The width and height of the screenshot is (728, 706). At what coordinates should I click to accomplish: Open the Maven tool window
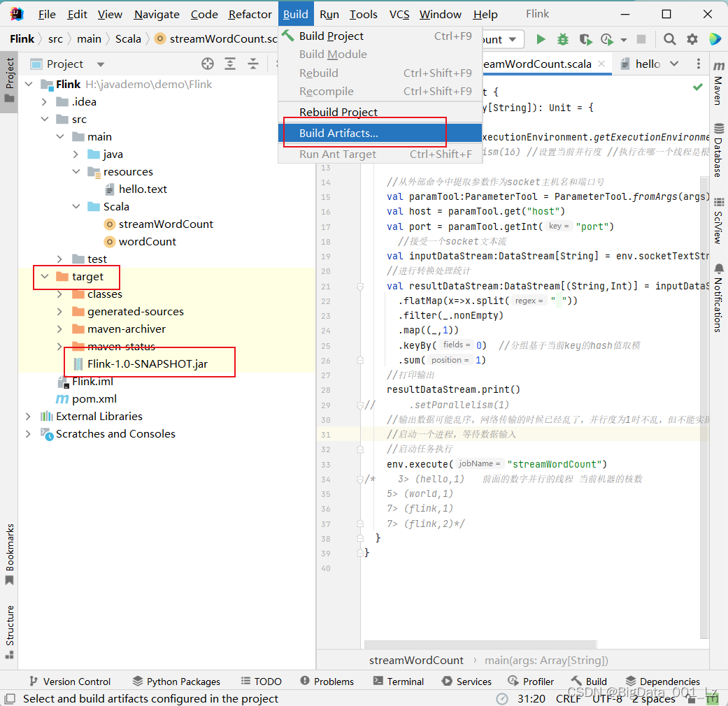719,82
